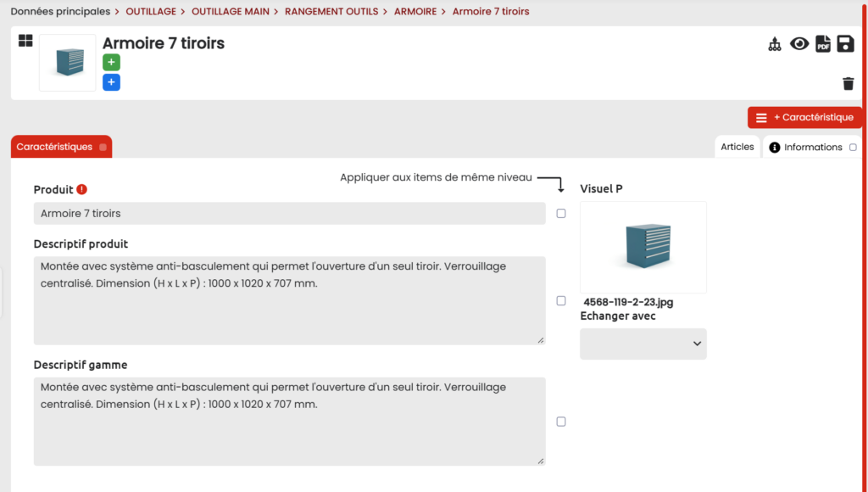The width and height of the screenshot is (868, 492).
Task: Click the + Caractéristique button
Action: point(804,118)
